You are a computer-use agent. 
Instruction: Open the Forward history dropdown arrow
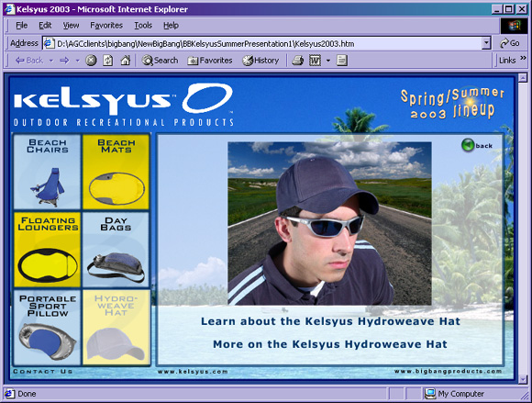(77, 61)
